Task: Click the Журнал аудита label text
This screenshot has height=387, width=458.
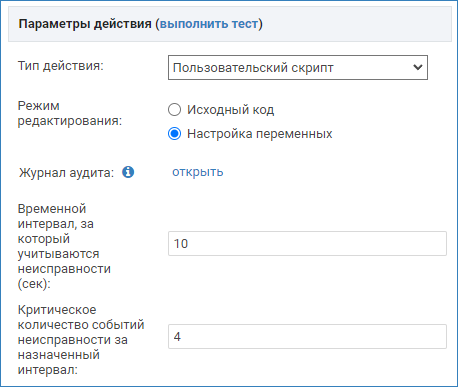Action: [66, 173]
